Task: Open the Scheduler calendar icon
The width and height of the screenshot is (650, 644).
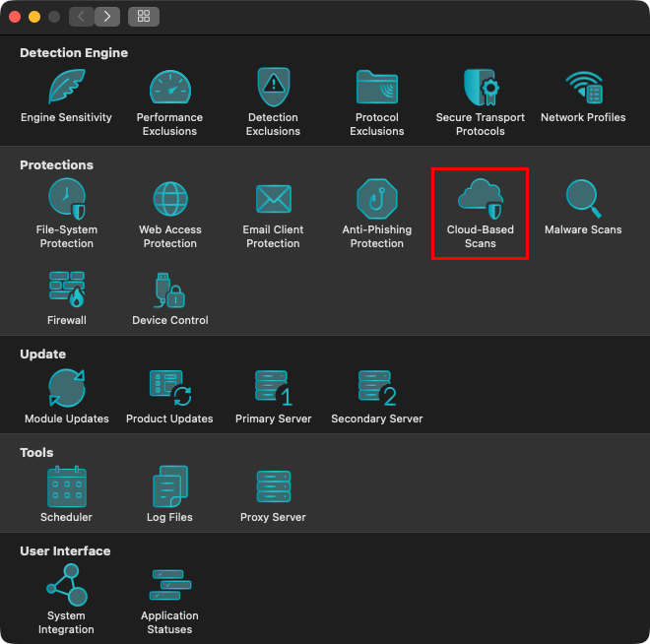Action: (66, 486)
